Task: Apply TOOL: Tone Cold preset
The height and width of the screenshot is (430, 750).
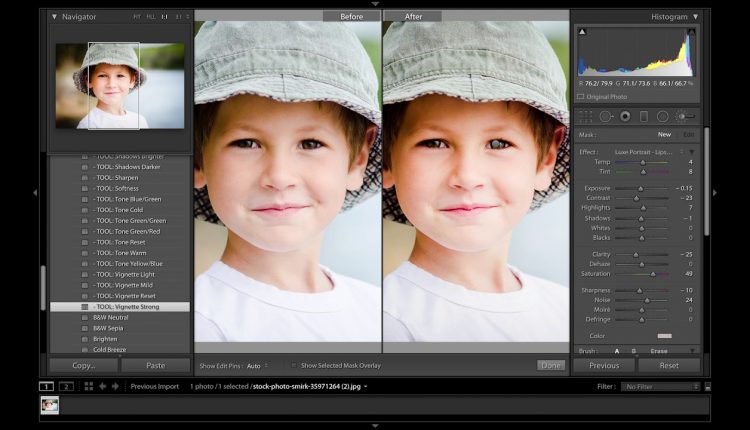Action: pyautogui.click(x=120, y=210)
